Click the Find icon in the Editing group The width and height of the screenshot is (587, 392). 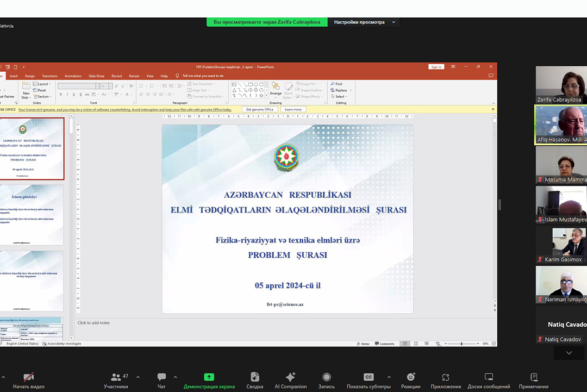(337, 84)
